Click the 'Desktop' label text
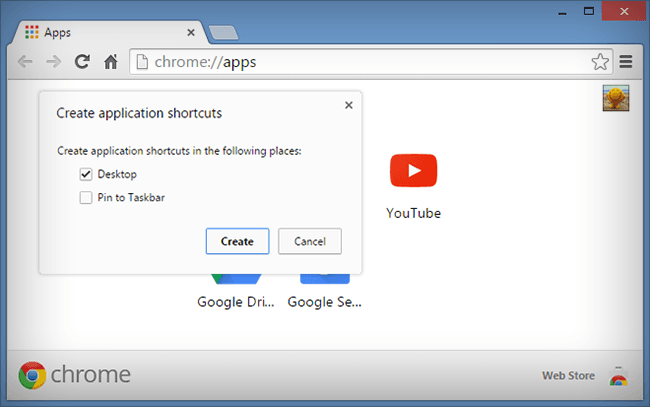This screenshot has height=407, width=650. tap(117, 174)
